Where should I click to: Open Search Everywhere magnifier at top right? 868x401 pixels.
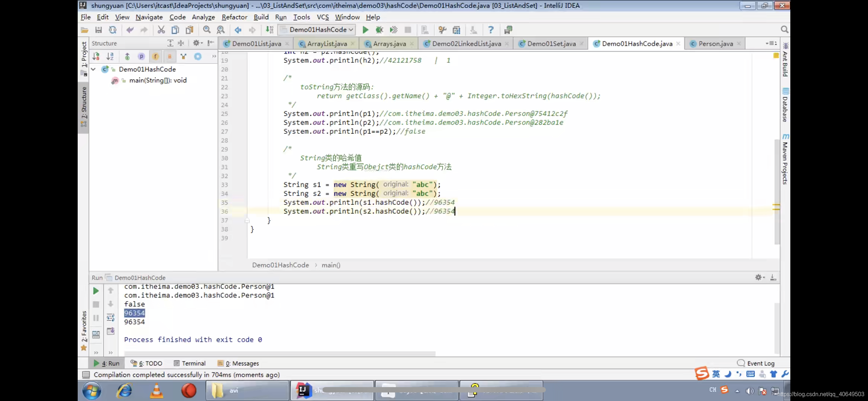pyautogui.click(x=784, y=30)
